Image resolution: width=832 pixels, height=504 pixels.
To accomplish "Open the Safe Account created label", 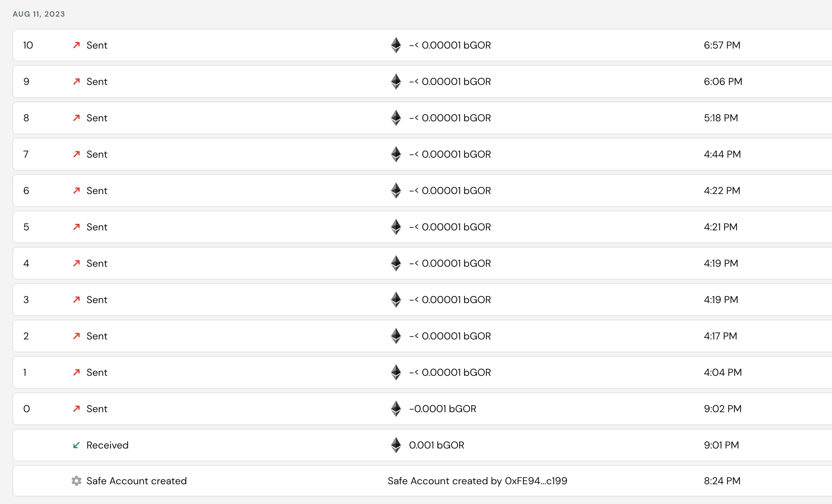I will pyautogui.click(x=136, y=481).
